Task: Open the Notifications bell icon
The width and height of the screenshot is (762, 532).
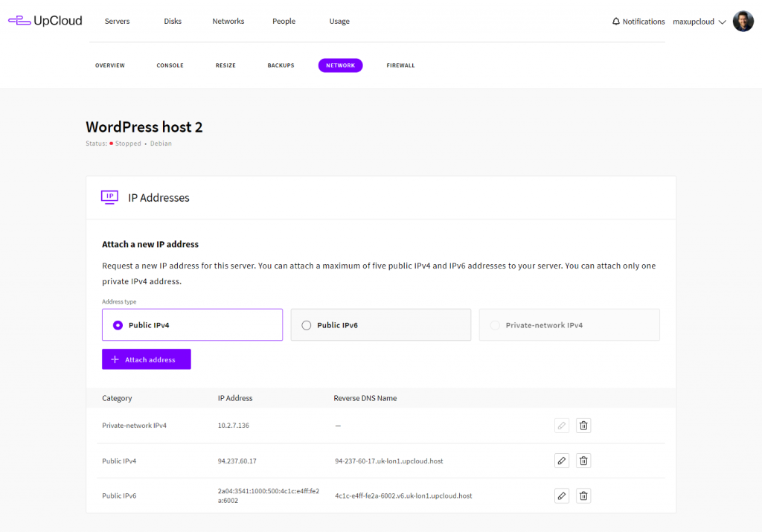Action: pyautogui.click(x=616, y=21)
